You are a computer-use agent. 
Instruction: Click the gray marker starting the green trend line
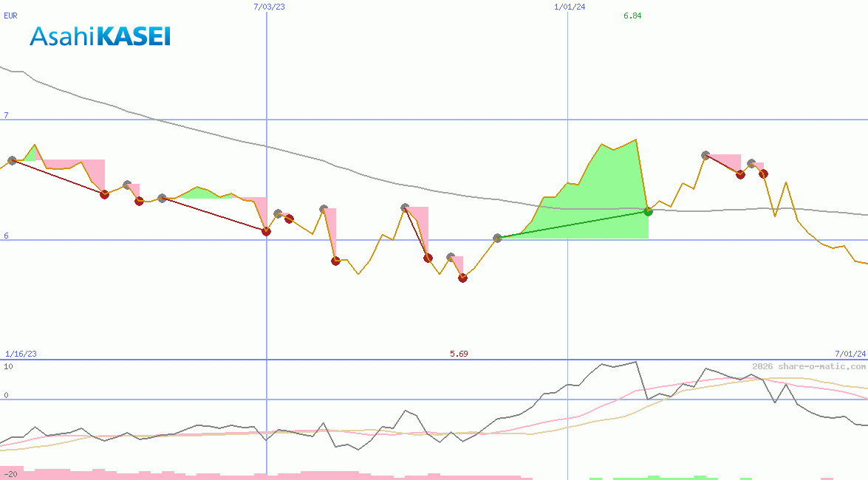[x=497, y=238]
